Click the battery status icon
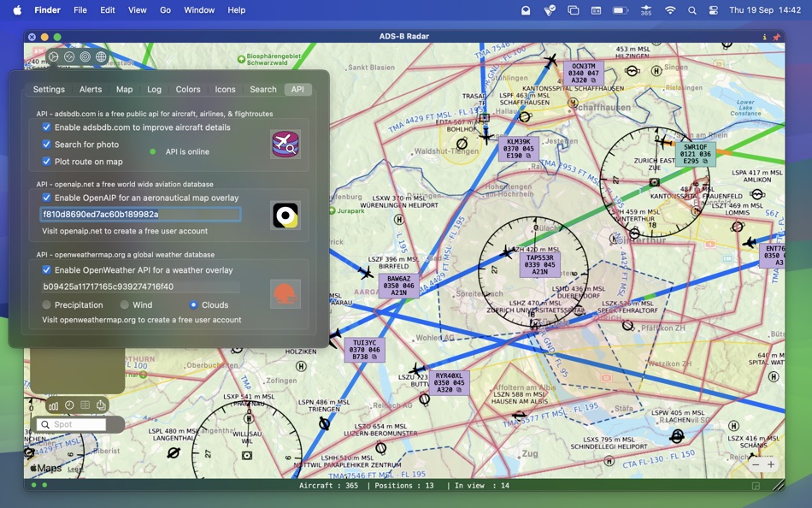This screenshot has width=812, height=508. [621, 10]
